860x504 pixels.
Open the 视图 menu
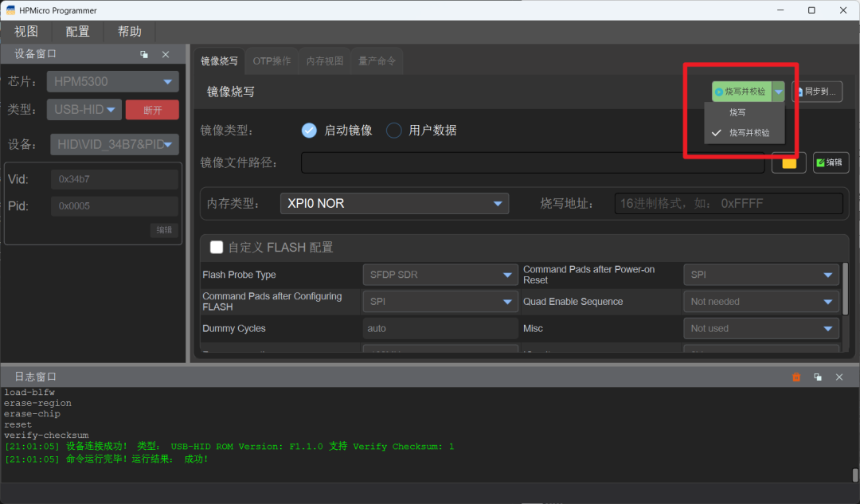[x=25, y=32]
